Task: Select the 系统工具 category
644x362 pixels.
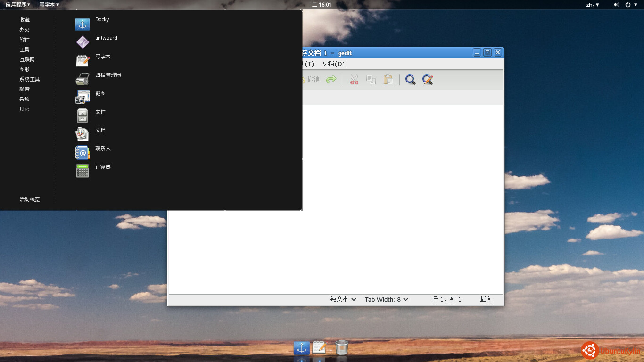Action: pos(29,79)
